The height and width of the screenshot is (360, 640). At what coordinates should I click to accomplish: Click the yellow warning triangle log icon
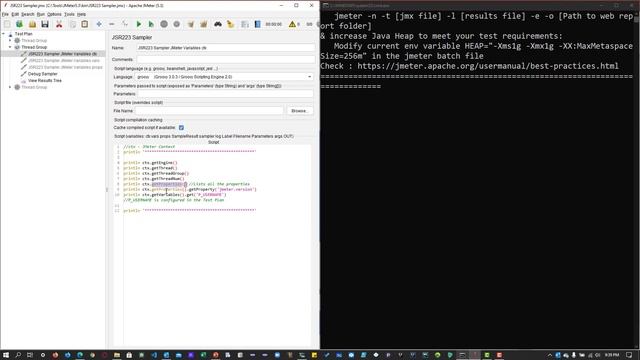pos(292,24)
